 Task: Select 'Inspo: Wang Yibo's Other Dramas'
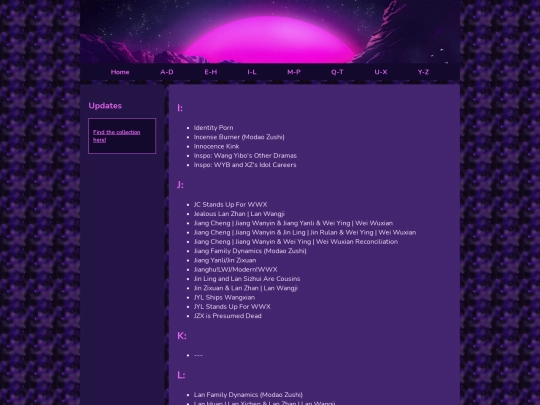pos(245,156)
